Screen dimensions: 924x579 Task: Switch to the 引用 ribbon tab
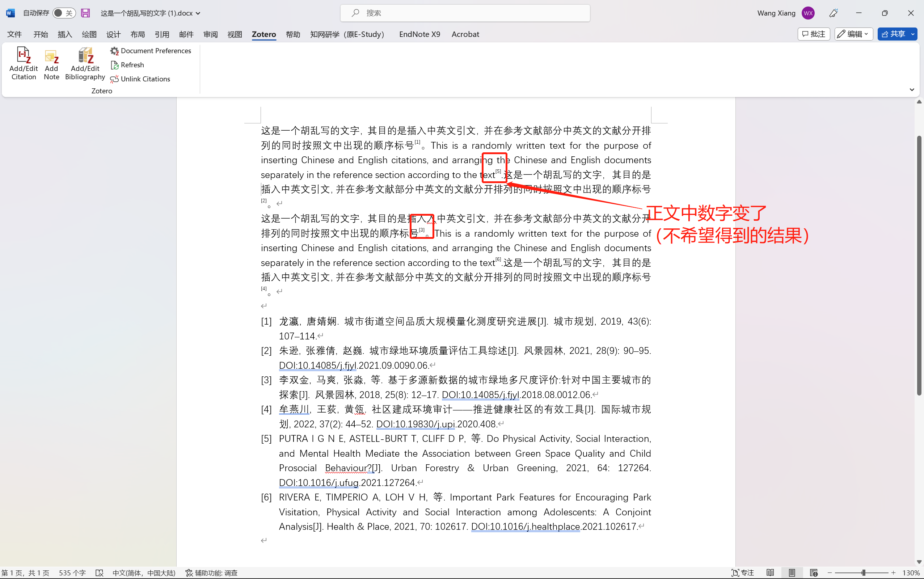[x=162, y=34]
